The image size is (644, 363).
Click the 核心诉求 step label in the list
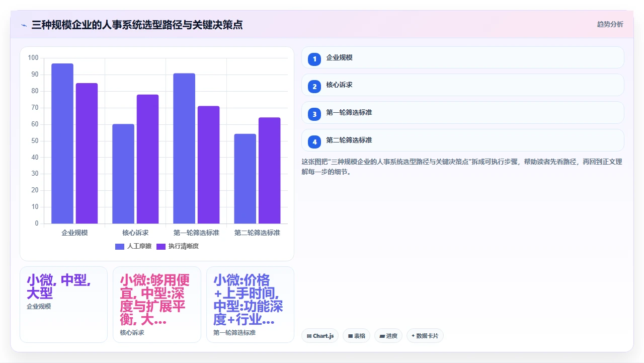click(x=339, y=85)
